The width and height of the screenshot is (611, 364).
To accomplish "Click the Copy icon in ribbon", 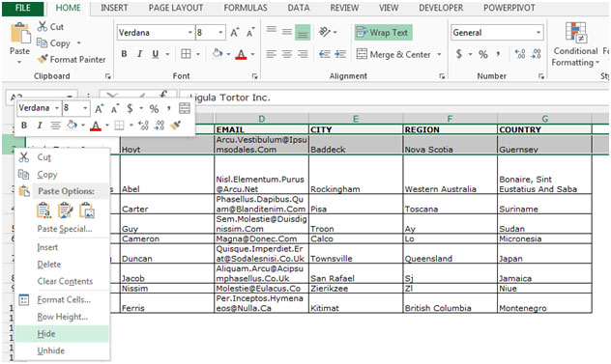I will 42,42.
